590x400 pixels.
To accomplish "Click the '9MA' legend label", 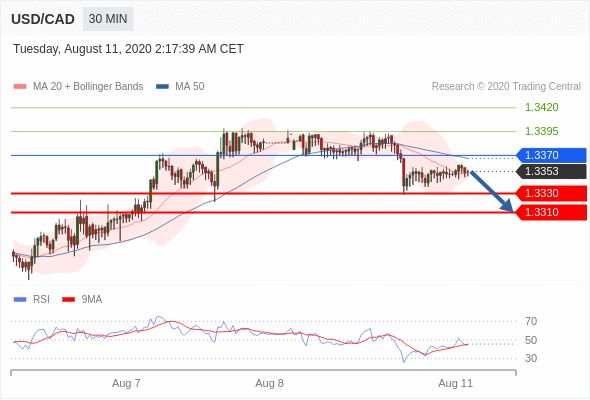I will click(x=92, y=300).
